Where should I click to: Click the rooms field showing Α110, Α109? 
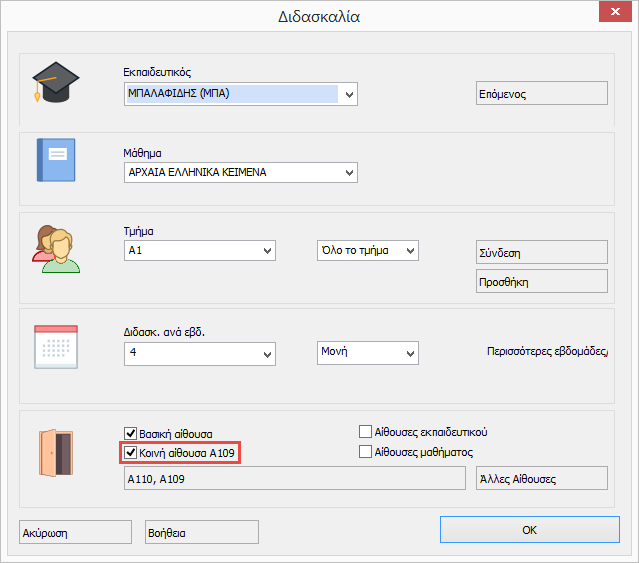(294, 479)
